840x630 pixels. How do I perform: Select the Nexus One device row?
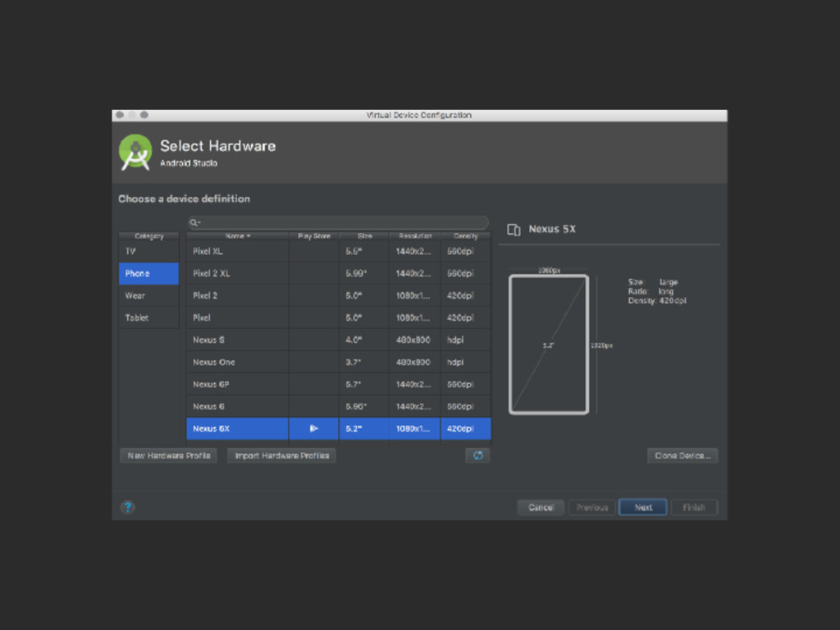339,362
